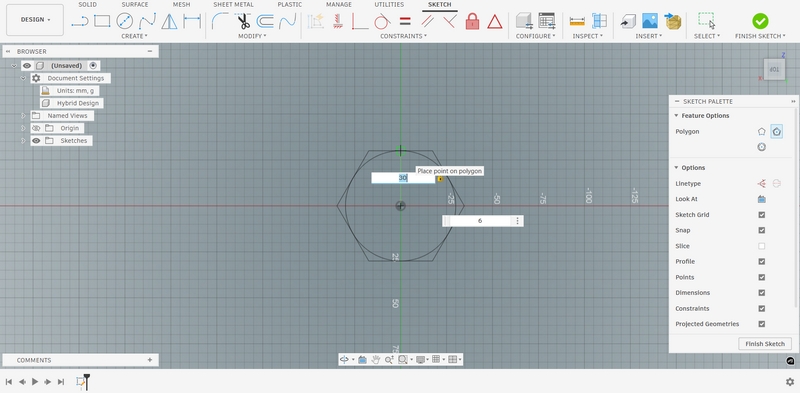This screenshot has height=393, width=800.
Task: Switch to the SURFACE tab
Action: coord(135,5)
